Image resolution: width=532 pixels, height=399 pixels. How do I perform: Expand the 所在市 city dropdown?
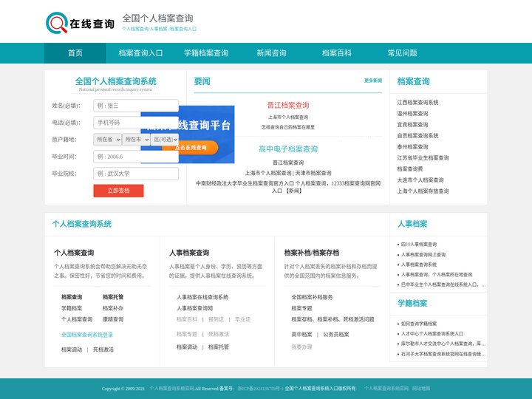(136, 140)
